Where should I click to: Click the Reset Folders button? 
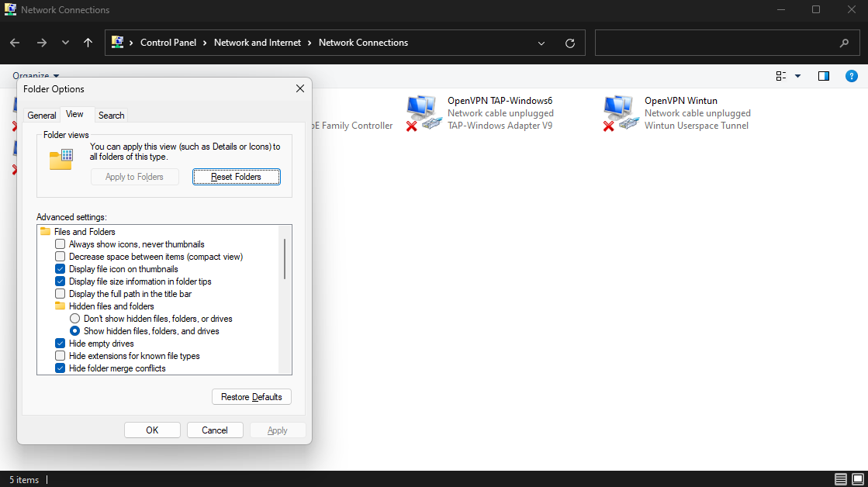[236, 177]
